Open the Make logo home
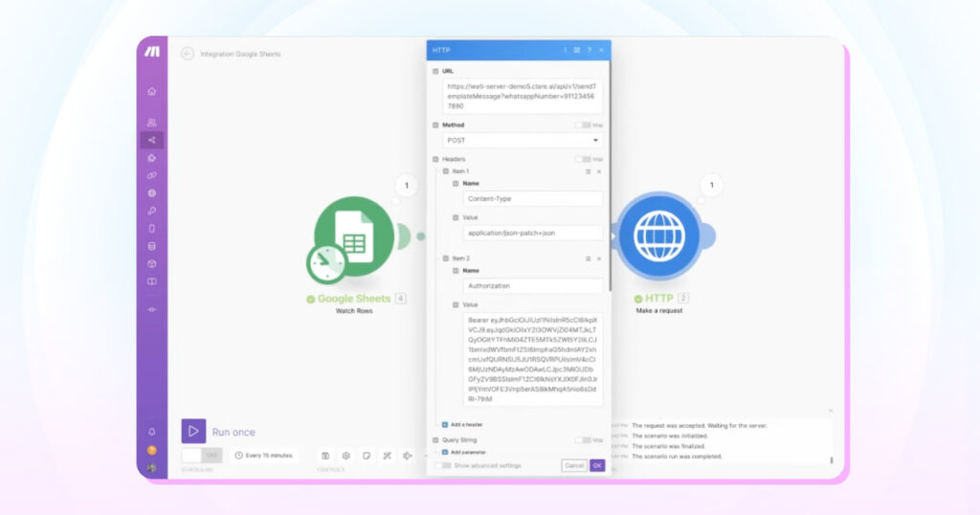The width and height of the screenshot is (980, 515). [152, 52]
